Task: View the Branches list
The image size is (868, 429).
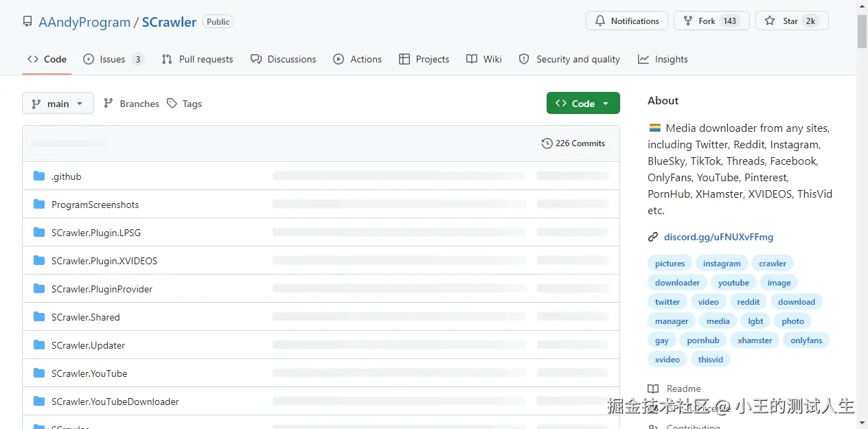Action: (x=131, y=104)
